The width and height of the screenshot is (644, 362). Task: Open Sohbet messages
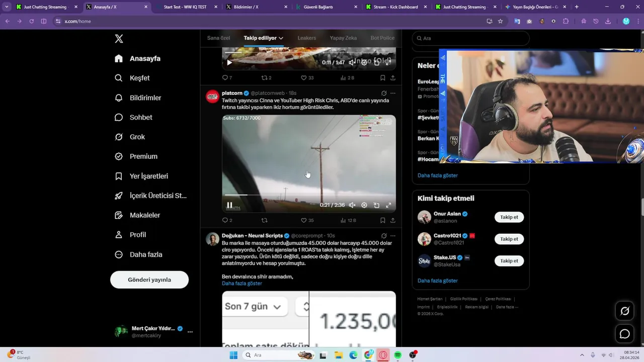click(133, 117)
